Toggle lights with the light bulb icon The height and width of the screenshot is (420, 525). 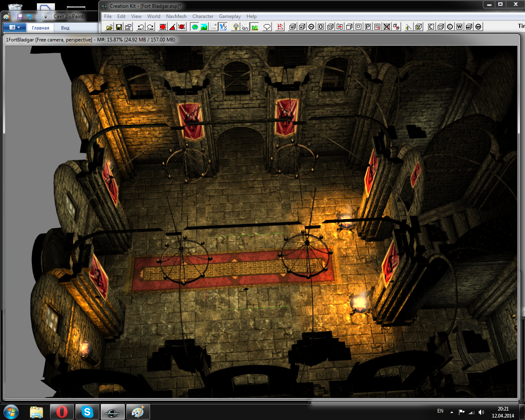tap(236, 27)
